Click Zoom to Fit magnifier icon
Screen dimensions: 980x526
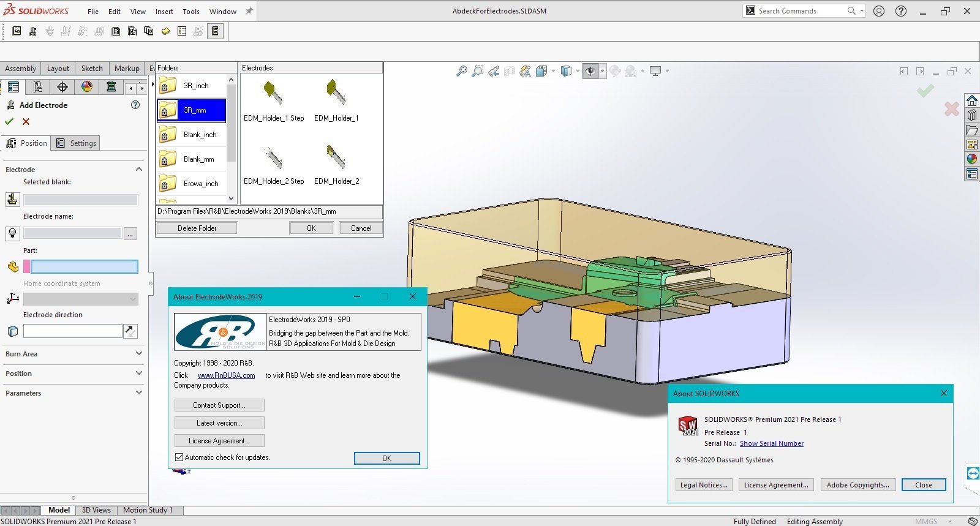(462, 72)
